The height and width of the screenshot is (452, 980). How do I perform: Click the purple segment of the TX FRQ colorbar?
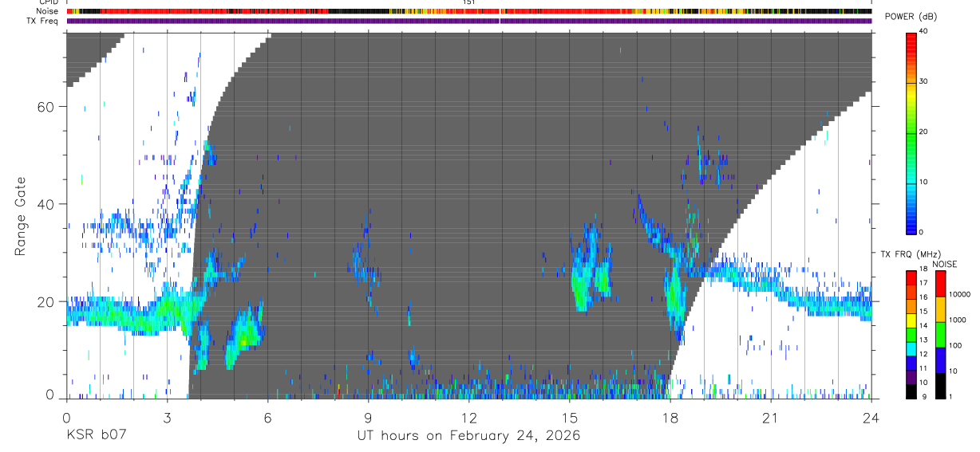(911, 376)
